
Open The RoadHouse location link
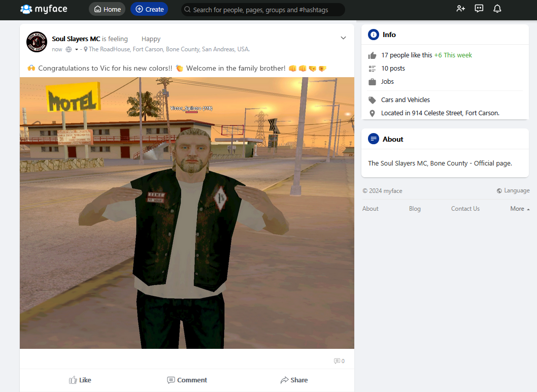click(169, 49)
